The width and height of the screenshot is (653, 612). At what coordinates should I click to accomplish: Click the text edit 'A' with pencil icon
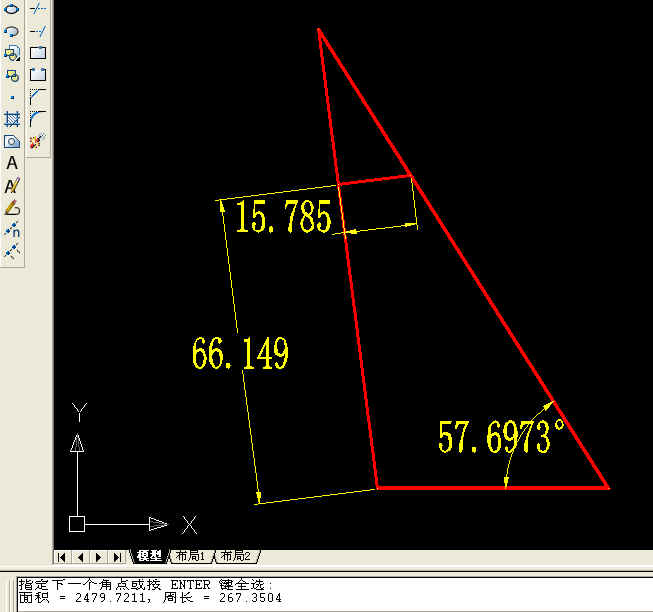[x=12, y=186]
